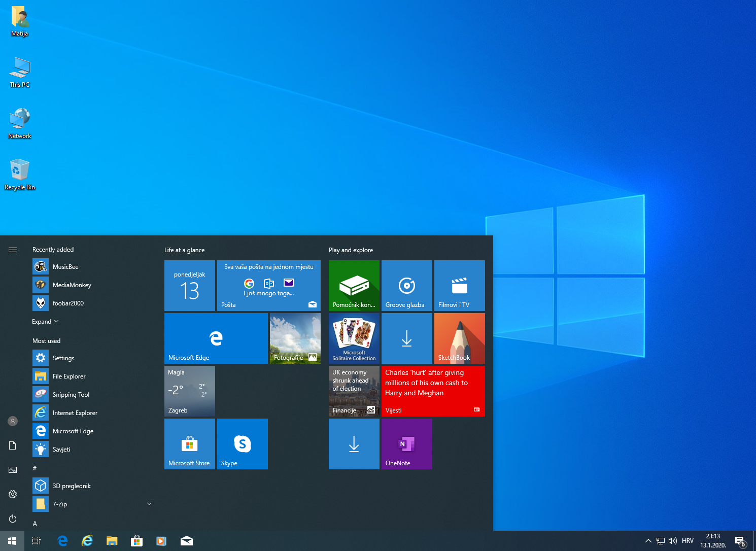Image resolution: width=756 pixels, height=551 pixels.
Task: Select the This PC desktop icon
Action: 20,73
